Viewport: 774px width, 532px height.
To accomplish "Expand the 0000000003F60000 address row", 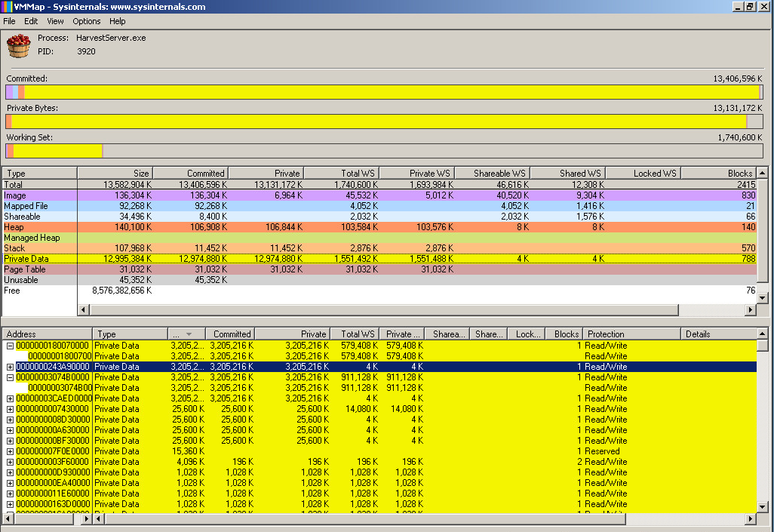I will [10, 462].
